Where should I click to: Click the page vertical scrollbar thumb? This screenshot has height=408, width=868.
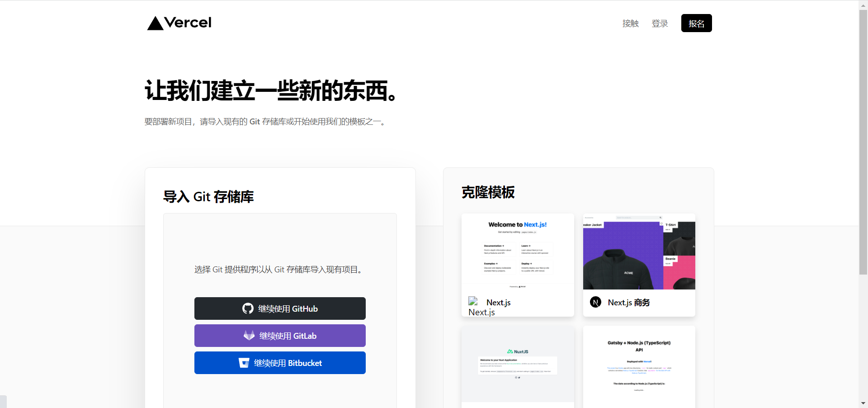(863, 142)
